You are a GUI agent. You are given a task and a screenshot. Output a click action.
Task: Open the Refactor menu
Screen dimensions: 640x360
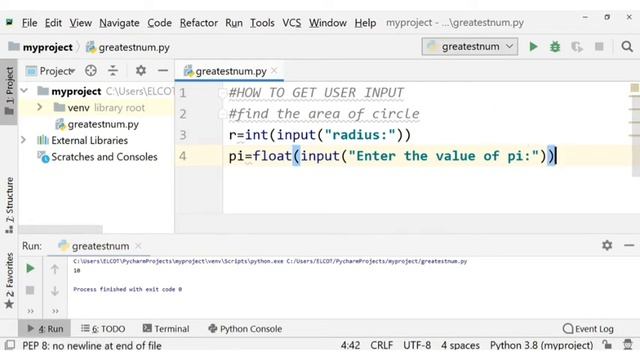(199, 23)
